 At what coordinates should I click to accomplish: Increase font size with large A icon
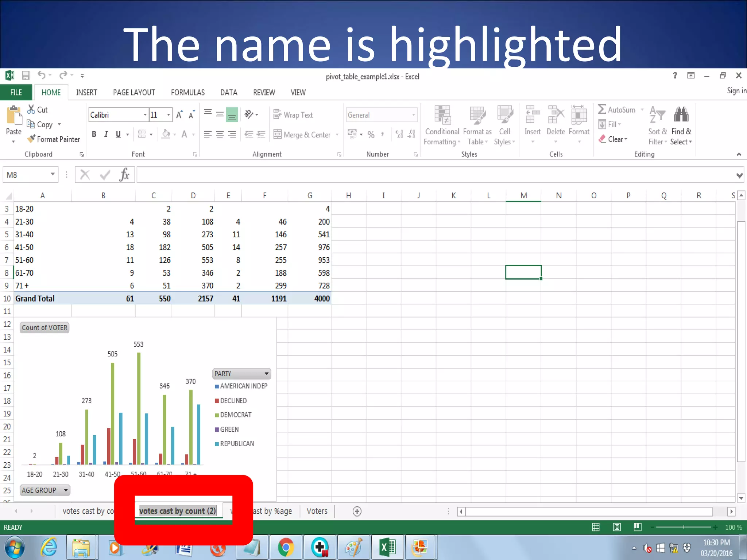(179, 115)
